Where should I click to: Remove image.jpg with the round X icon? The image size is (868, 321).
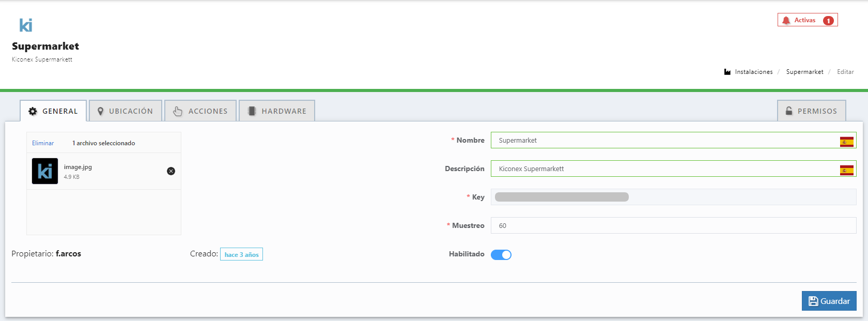171,171
